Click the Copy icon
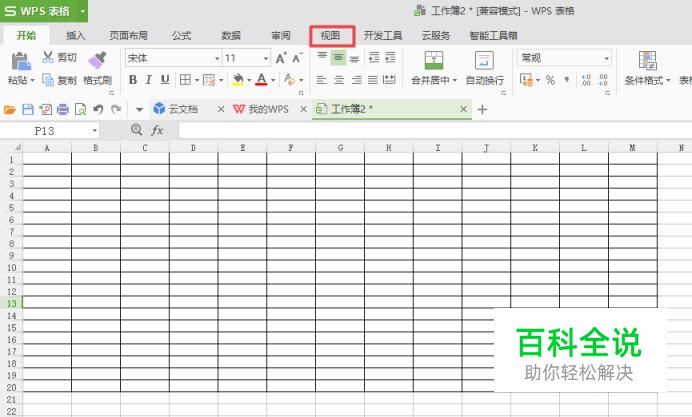692x417 pixels. pos(48,80)
